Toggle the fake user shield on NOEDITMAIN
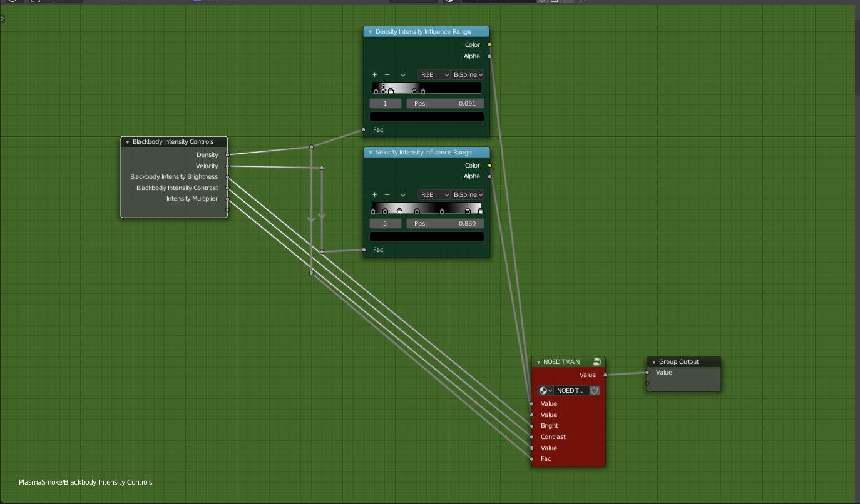The width and height of the screenshot is (860, 504). 593,390
